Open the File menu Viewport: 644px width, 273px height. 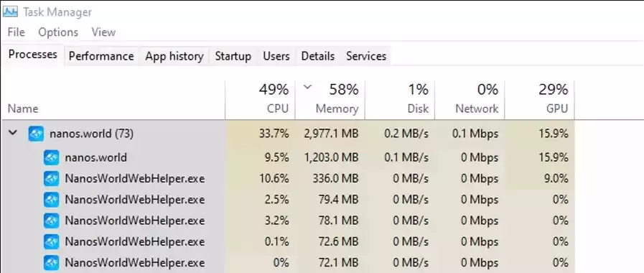click(x=17, y=32)
